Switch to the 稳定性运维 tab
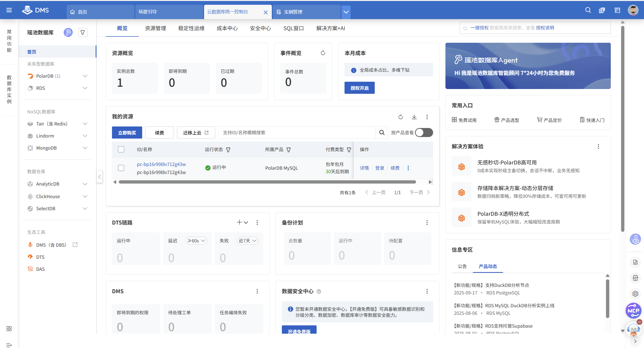The image size is (644, 348). coord(191,28)
